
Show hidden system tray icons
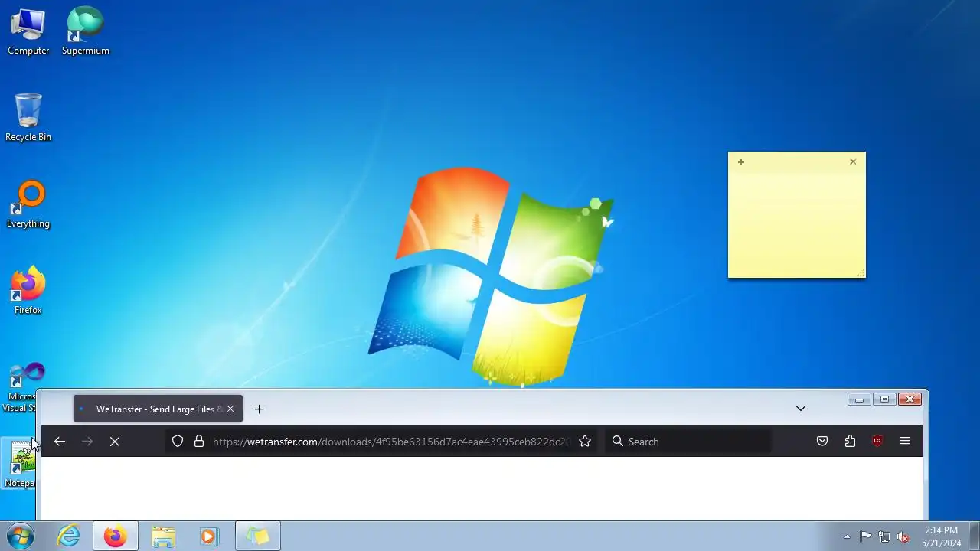tap(847, 536)
